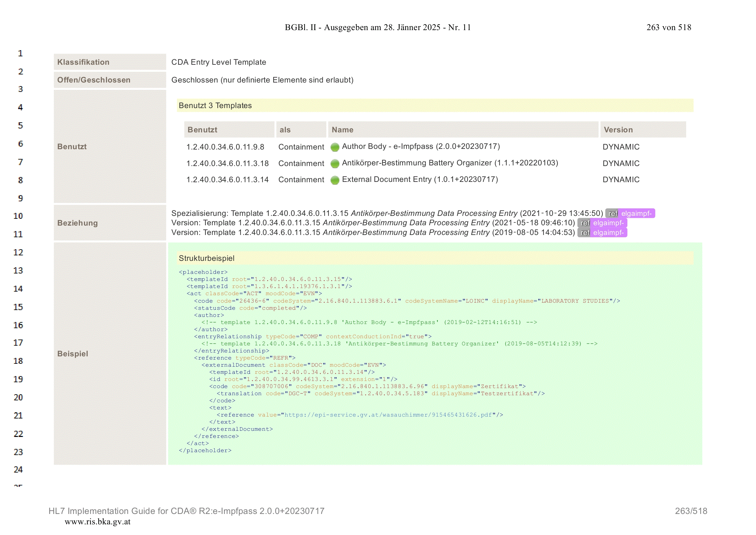
Task: Click the entryRelationship typeCode COMP line
Action: pos(313,336)
